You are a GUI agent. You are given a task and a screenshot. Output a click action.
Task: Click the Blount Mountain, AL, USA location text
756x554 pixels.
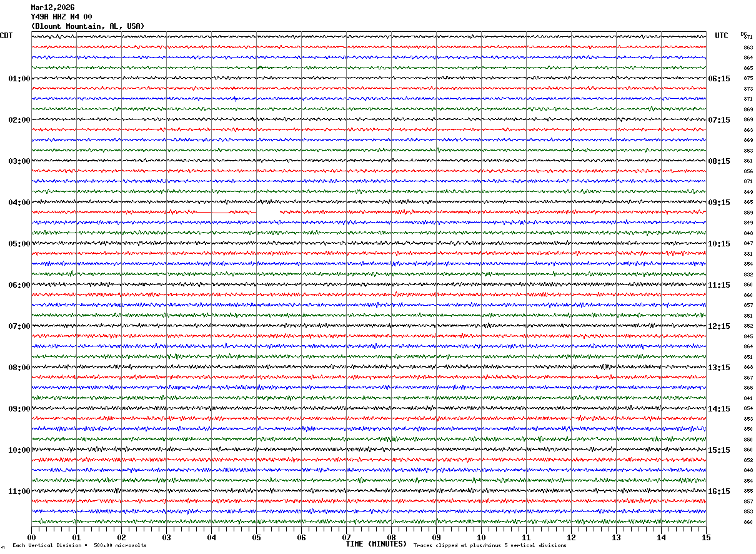[x=87, y=26]
